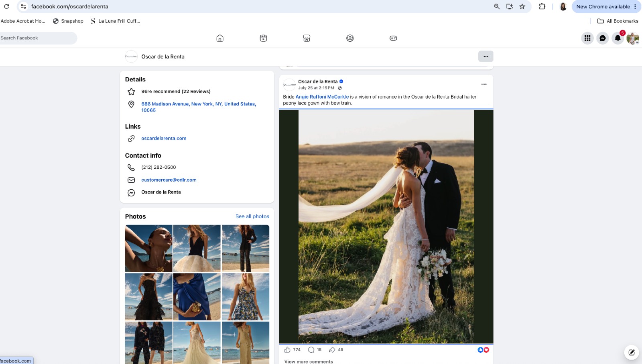Message Oscar de la Renta via Messenger link
The height and width of the screenshot is (364, 642).
[x=161, y=192]
